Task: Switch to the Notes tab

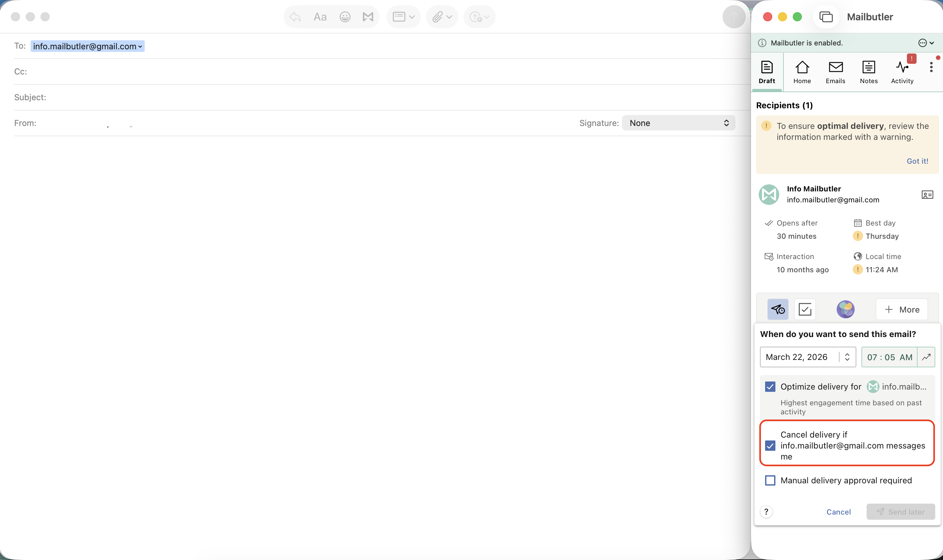Action: point(869,72)
